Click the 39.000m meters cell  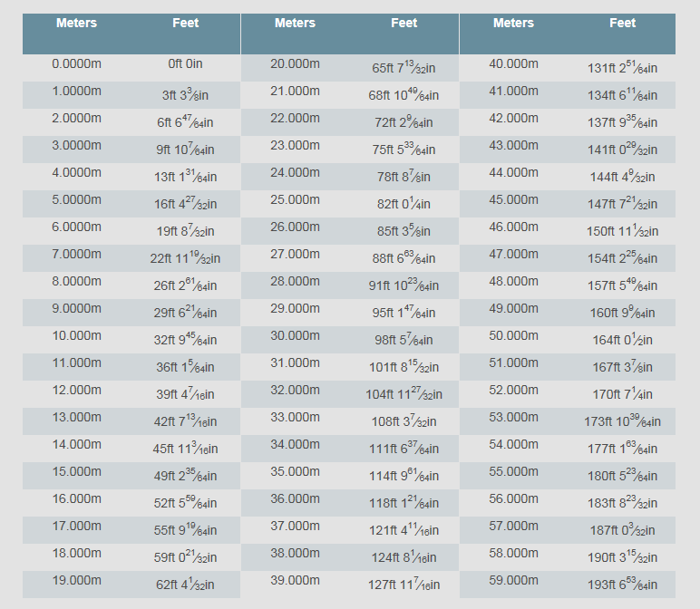[295, 581]
